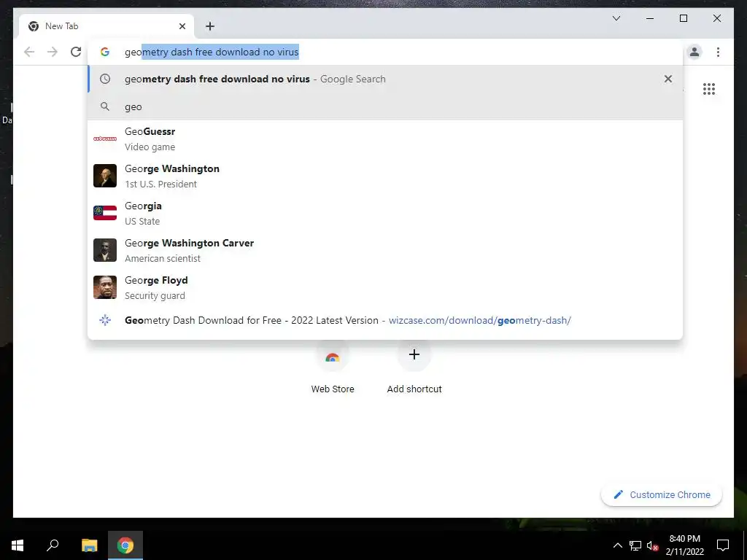The width and height of the screenshot is (747, 560).
Task: Click inside the address bar text
Action: tap(212, 52)
